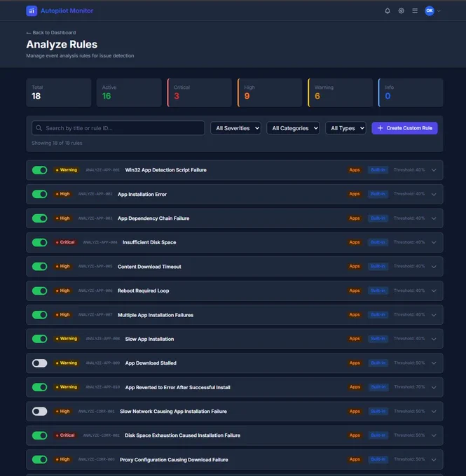Click High badge on App Installation Error
The image size is (466, 476).
[62, 194]
